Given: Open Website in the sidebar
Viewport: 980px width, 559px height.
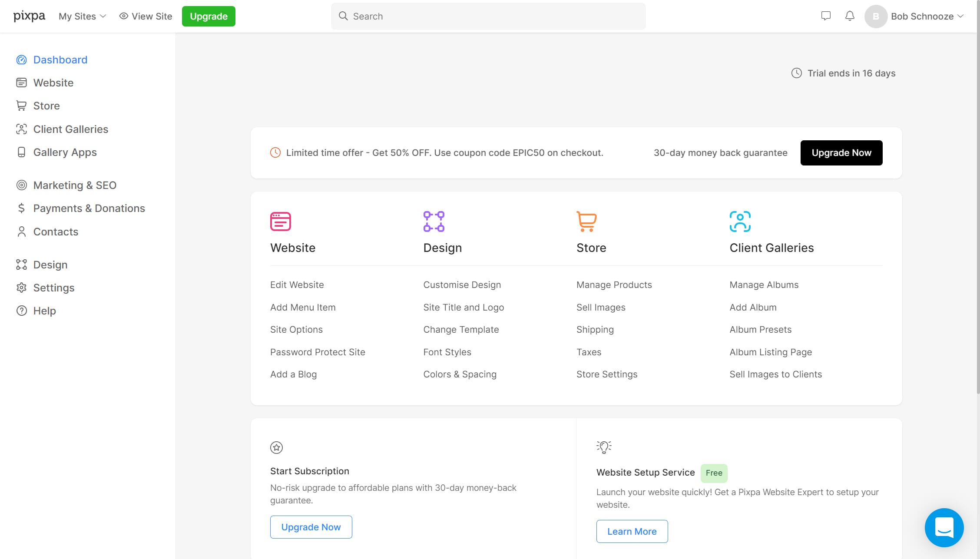Looking at the screenshot, I should click(53, 83).
